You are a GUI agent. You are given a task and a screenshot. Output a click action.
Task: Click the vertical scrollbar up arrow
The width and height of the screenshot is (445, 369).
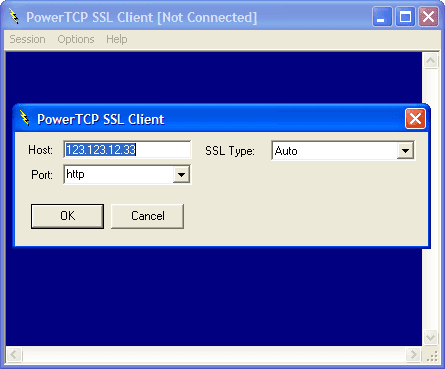[431, 61]
